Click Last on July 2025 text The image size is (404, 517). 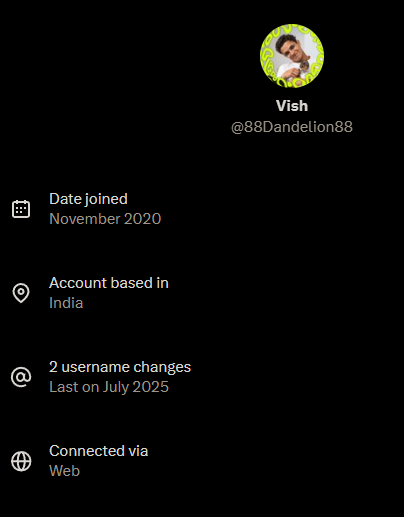pos(109,387)
